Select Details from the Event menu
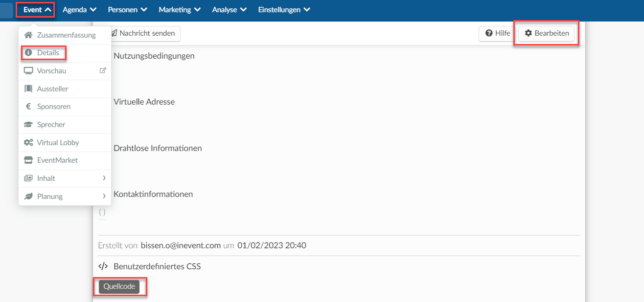644x302 pixels. pos(65,53)
